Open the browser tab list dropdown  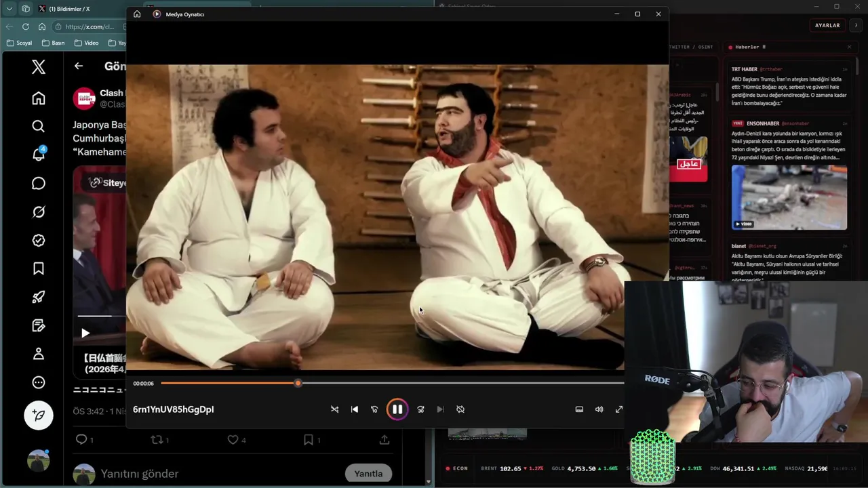9,9
